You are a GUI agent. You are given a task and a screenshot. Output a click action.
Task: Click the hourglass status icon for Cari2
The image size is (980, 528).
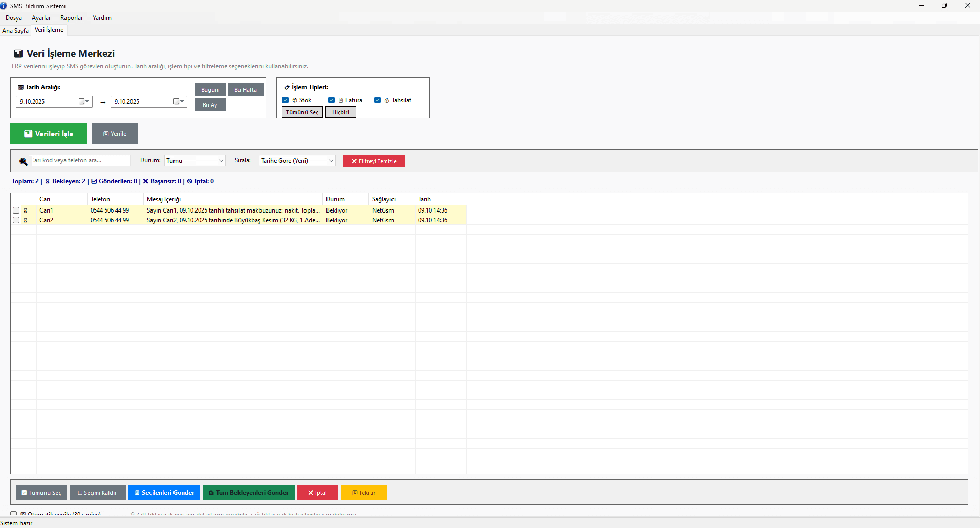click(x=25, y=220)
